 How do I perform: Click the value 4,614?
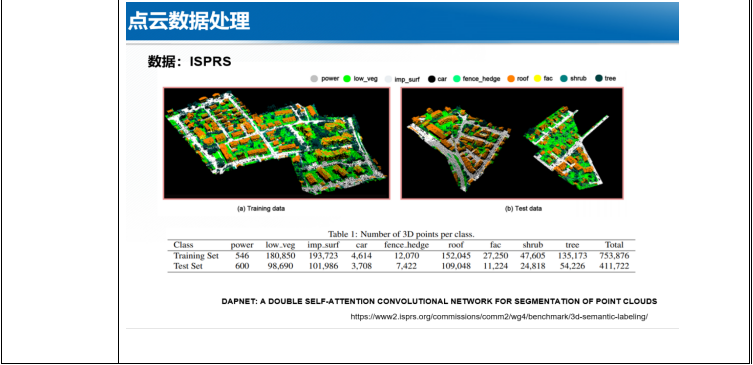[x=362, y=256]
